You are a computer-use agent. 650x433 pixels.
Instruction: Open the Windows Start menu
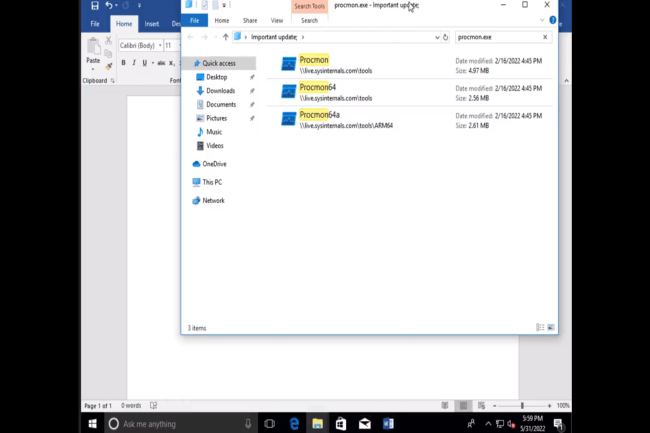click(x=92, y=423)
